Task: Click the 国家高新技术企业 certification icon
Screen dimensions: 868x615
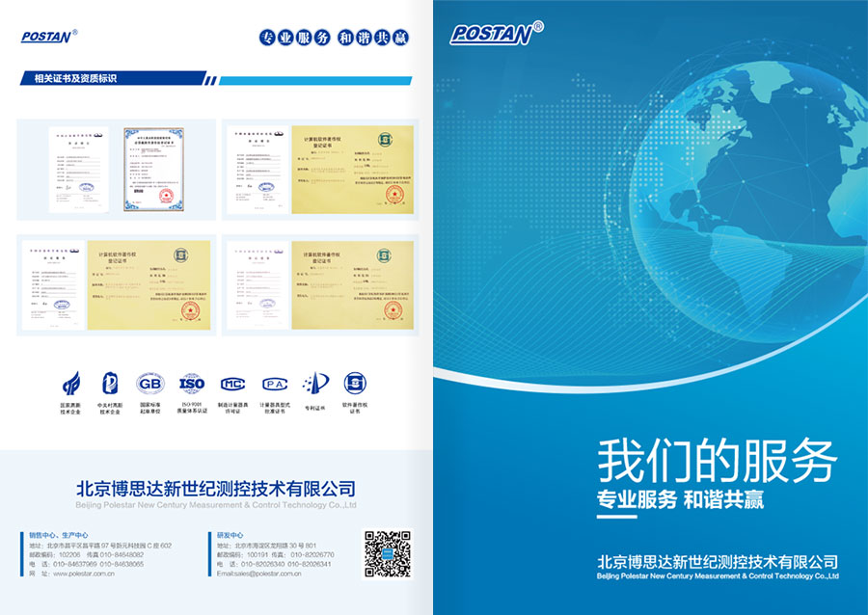Action: click(x=71, y=385)
